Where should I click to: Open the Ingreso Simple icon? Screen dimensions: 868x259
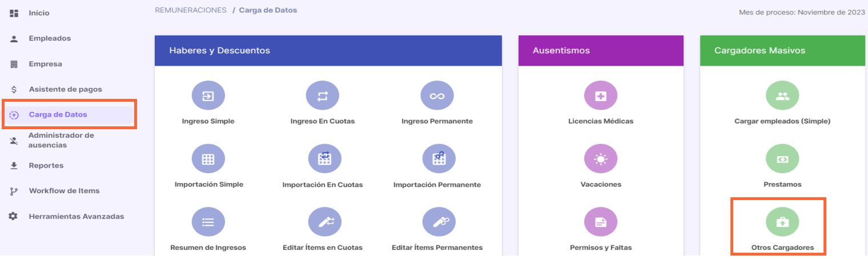coord(208,96)
